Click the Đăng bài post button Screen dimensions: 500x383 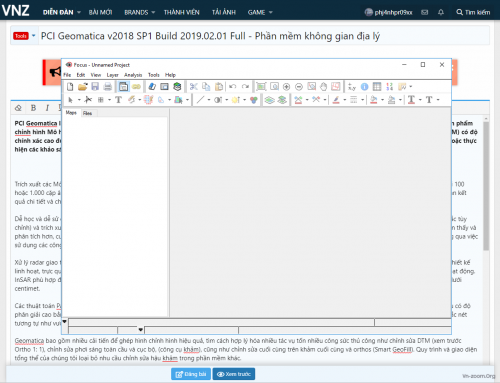point(191,374)
